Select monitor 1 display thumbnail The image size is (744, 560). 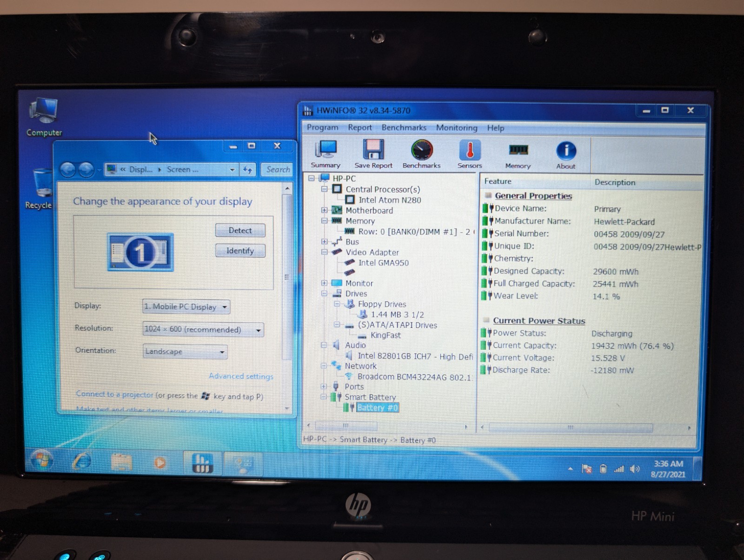point(140,253)
